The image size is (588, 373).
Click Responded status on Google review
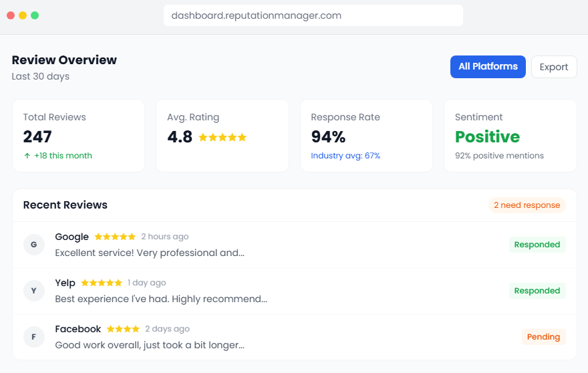[537, 245]
